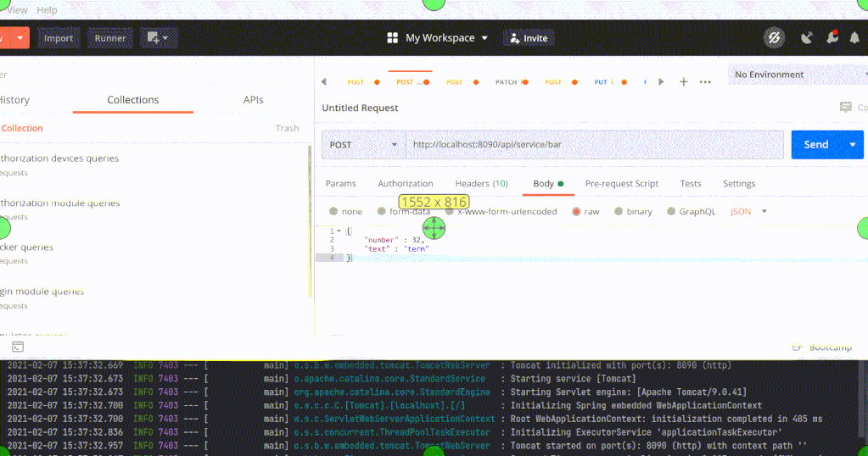Open the My Workspace dropdown
The image size is (868, 456).
tap(446, 37)
